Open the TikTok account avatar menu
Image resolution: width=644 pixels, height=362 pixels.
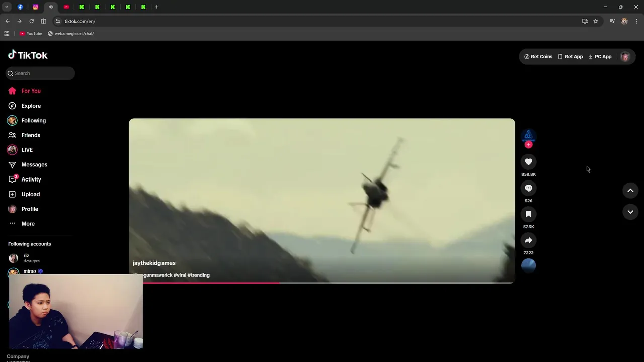coord(625,57)
